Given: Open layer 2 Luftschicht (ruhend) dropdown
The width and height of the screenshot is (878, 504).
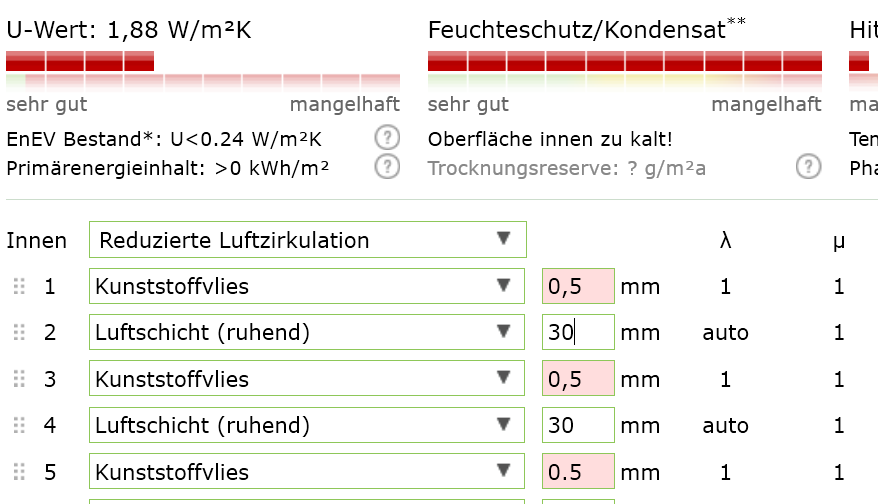Looking at the screenshot, I should coord(307,333).
